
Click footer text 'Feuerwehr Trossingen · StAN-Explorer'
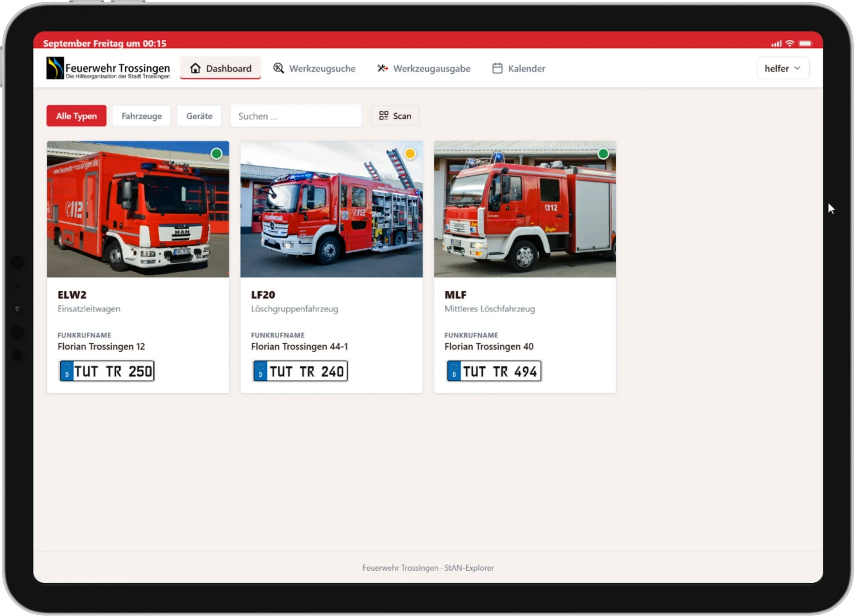[428, 568]
